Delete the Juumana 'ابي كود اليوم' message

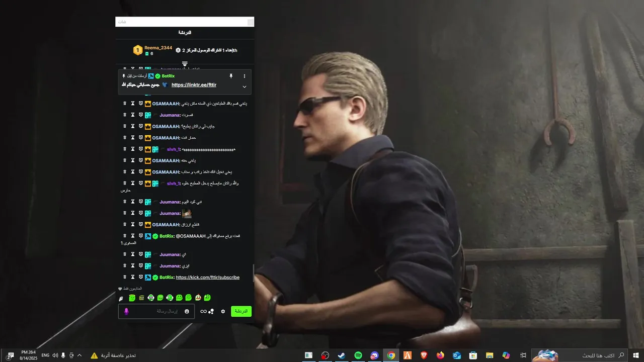point(125,202)
